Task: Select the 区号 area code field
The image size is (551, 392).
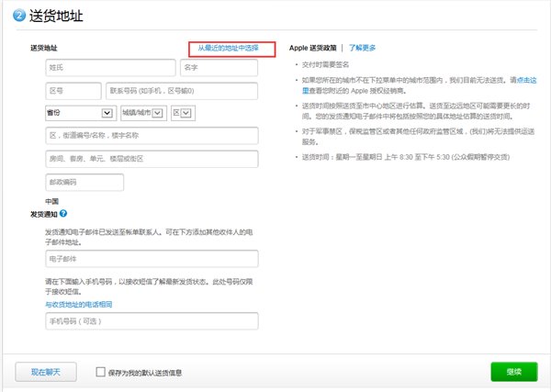Action: point(72,91)
